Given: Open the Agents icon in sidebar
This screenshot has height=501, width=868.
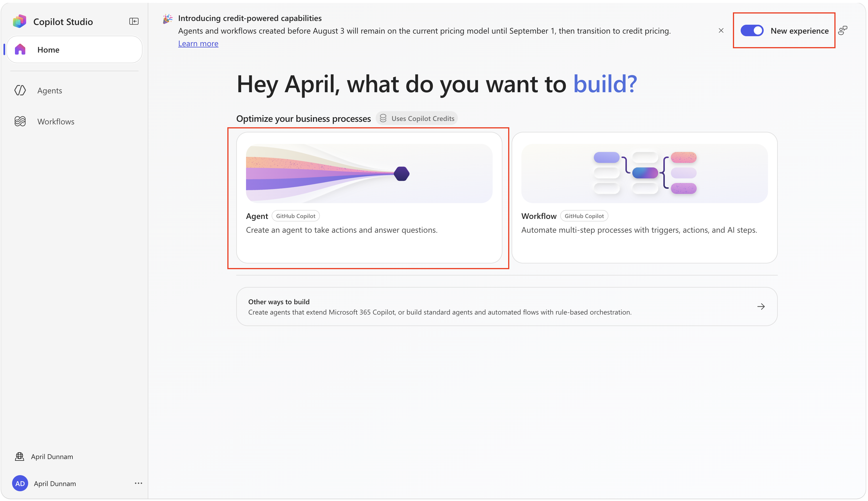Looking at the screenshot, I should pos(20,90).
